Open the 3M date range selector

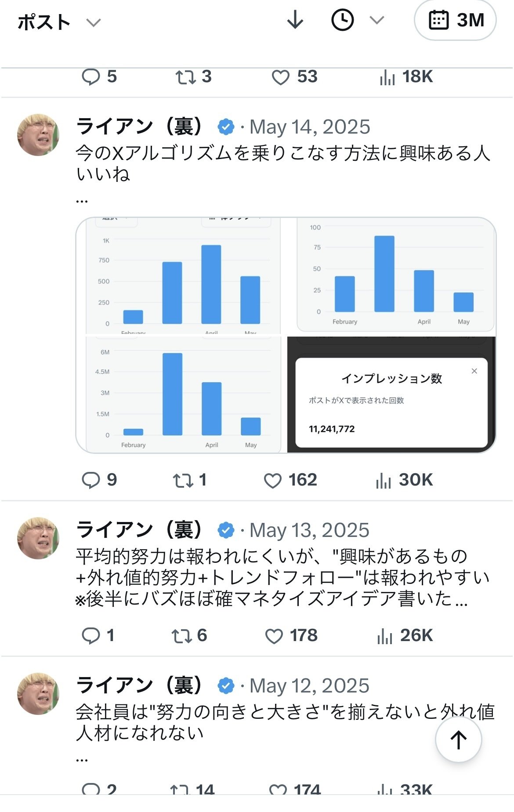[x=455, y=20]
